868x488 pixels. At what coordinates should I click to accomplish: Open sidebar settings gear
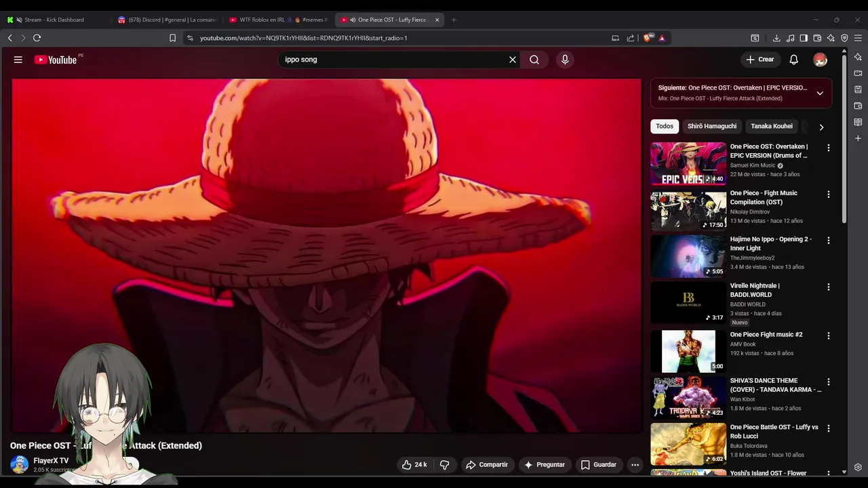[858, 468]
